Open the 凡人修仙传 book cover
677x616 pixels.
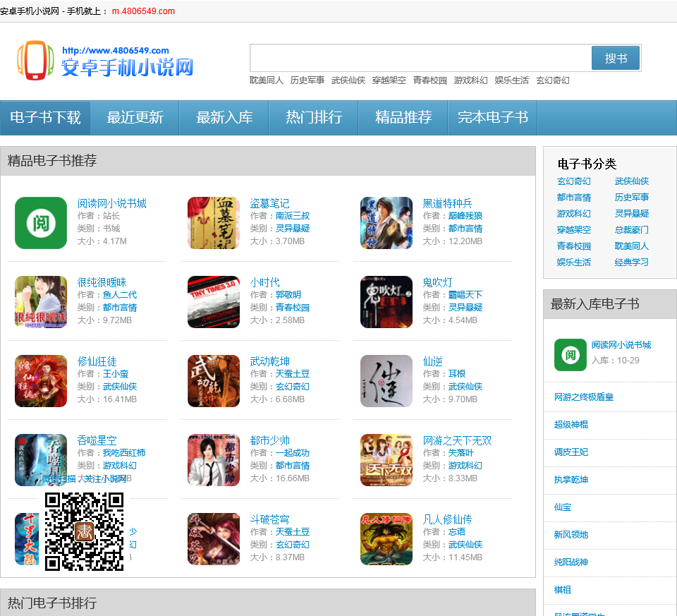[386, 539]
